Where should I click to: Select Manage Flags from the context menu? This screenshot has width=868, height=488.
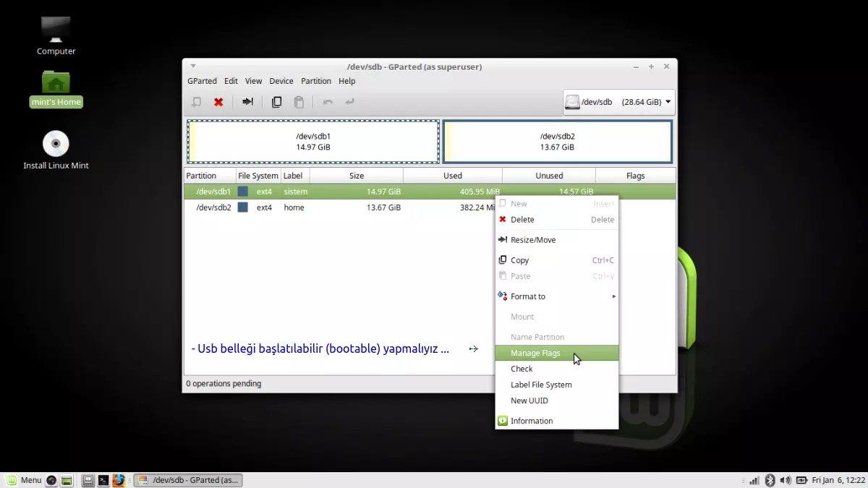pyautogui.click(x=535, y=353)
